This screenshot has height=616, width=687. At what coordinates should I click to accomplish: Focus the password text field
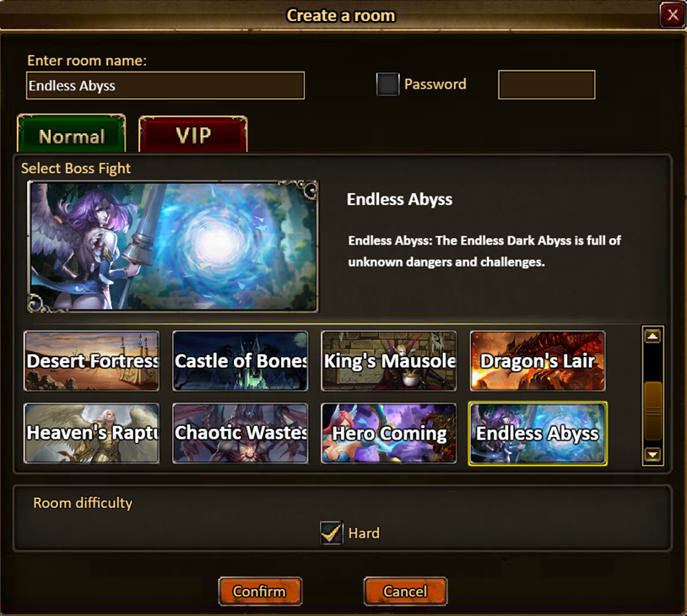(546, 84)
